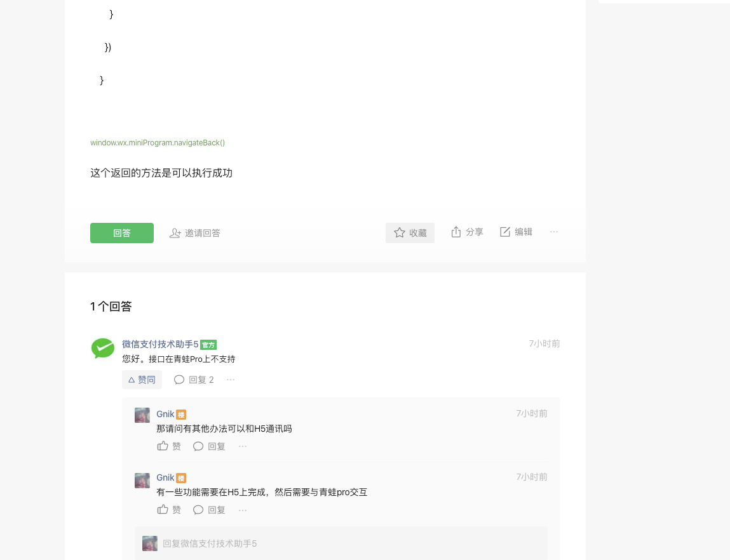Like Gnik's first comment about H5通讯

pyautogui.click(x=168, y=446)
